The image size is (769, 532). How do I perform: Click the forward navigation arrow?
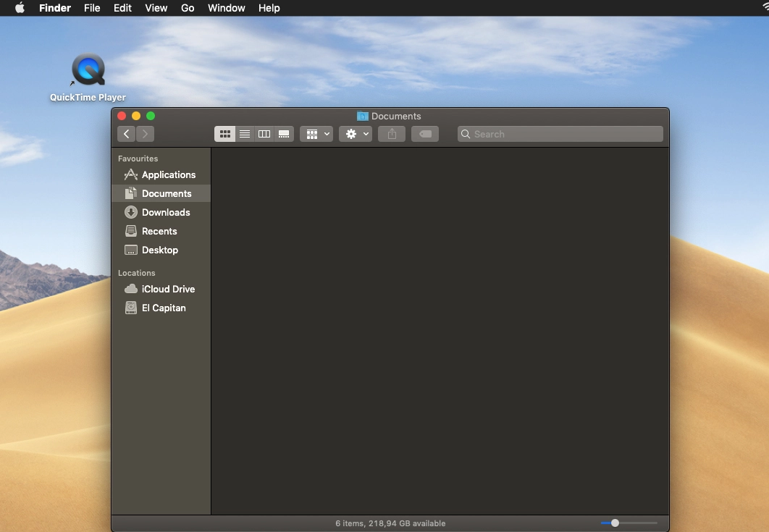pyautogui.click(x=145, y=134)
